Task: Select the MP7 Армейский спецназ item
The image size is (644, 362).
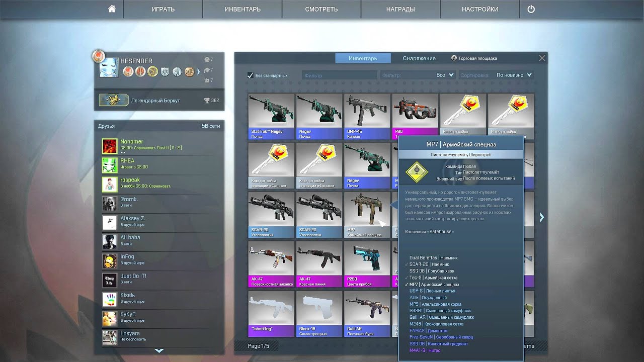Action: coord(367,215)
